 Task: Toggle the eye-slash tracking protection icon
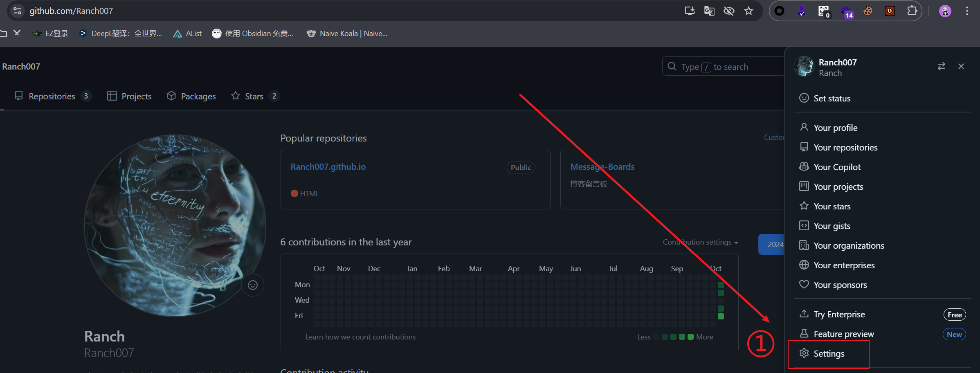click(729, 11)
